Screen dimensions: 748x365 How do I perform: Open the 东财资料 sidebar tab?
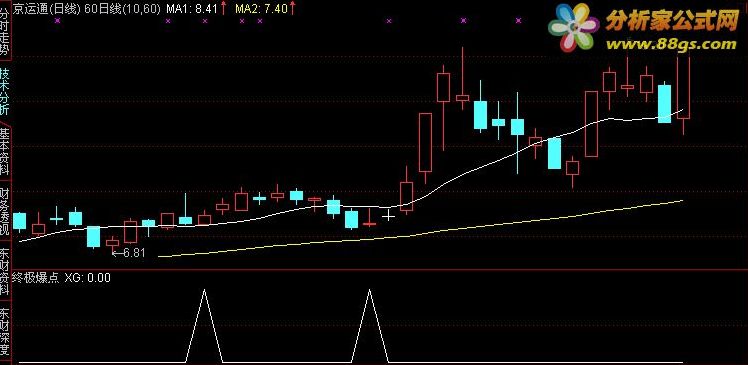click(x=5, y=272)
